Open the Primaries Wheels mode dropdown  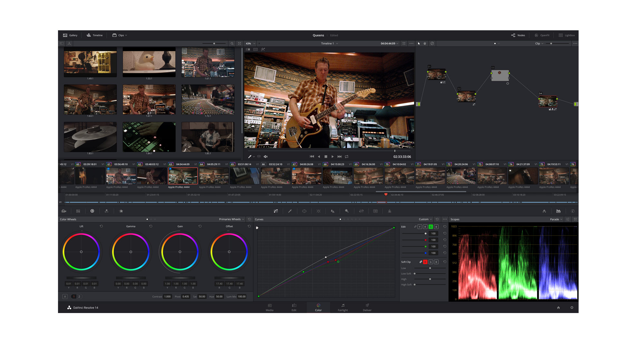point(231,219)
